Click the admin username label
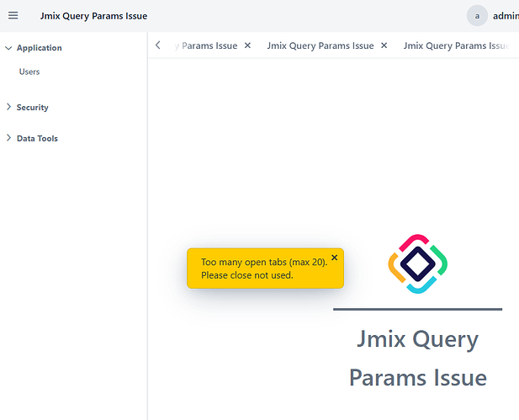 (x=506, y=16)
